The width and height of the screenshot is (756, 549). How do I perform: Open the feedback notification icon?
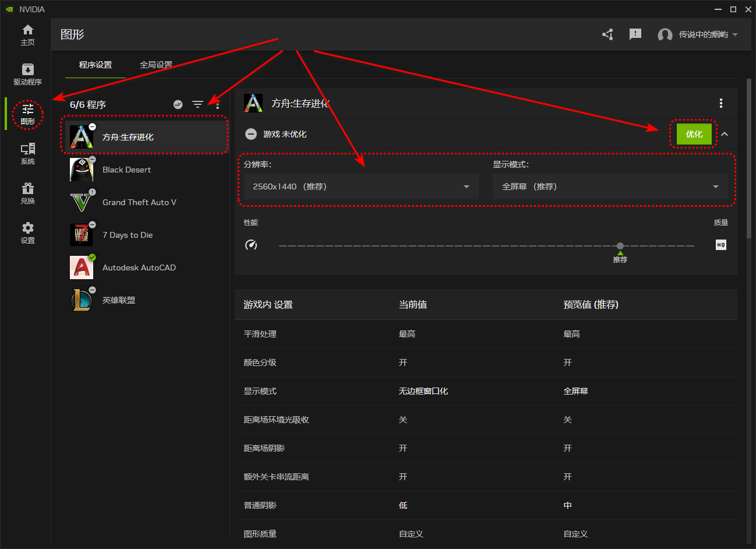(x=635, y=34)
